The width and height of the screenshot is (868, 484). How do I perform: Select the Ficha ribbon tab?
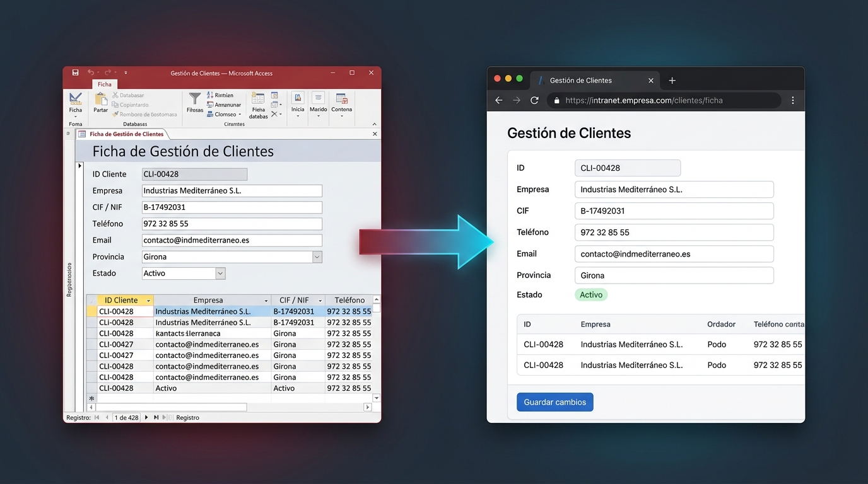tap(105, 84)
